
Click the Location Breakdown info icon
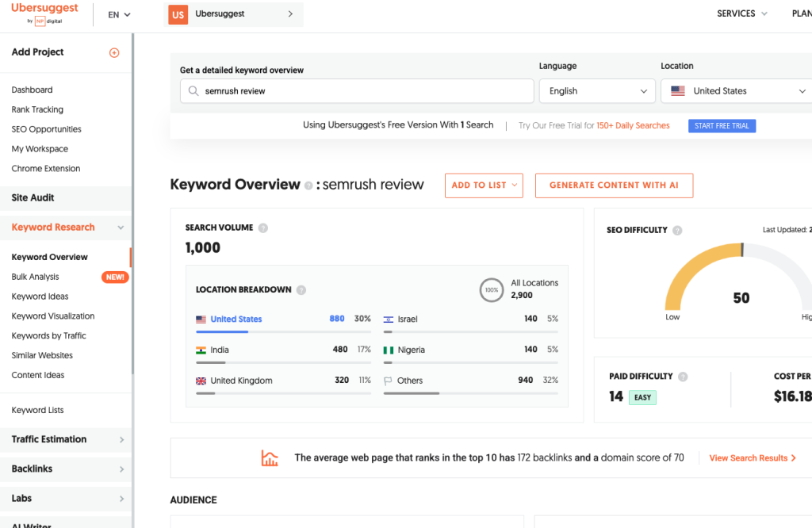point(301,289)
